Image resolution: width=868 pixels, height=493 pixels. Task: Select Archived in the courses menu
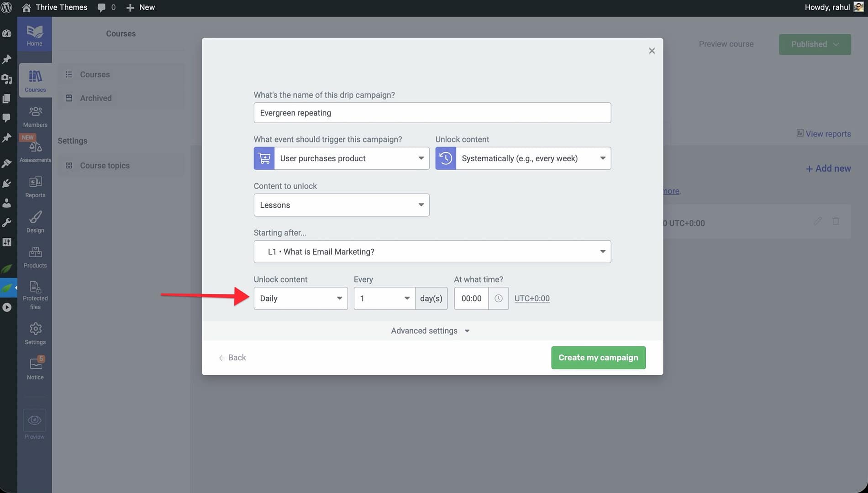coord(95,98)
